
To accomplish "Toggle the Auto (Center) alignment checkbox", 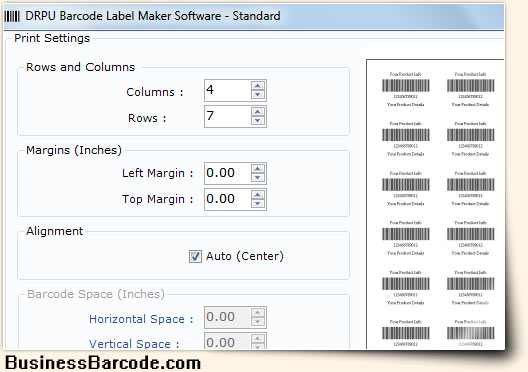I will coord(195,257).
